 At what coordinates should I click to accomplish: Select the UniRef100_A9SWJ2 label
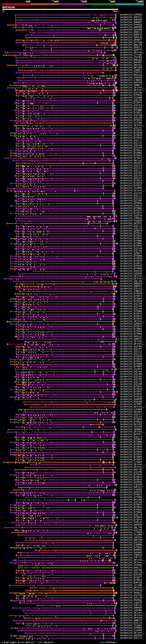(x=131, y=593)
